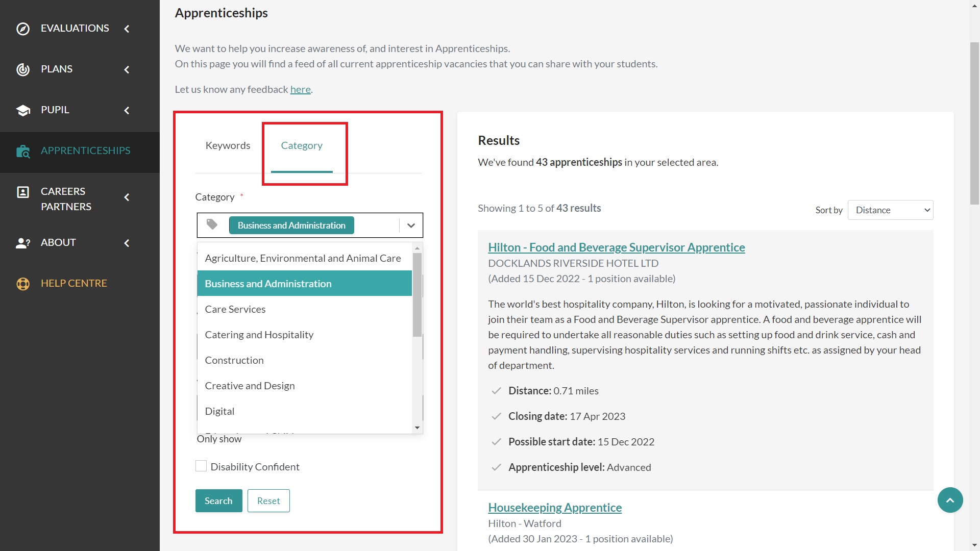Click the back-to-top arrow button
The width and height of the screenshot is (980, 551).
(x=950, y=500)
